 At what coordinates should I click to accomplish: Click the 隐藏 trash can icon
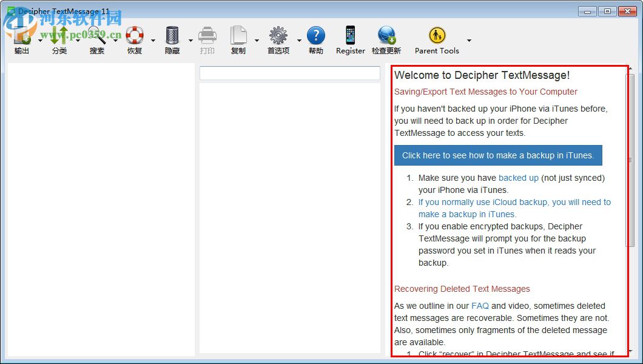coord(172,36)
